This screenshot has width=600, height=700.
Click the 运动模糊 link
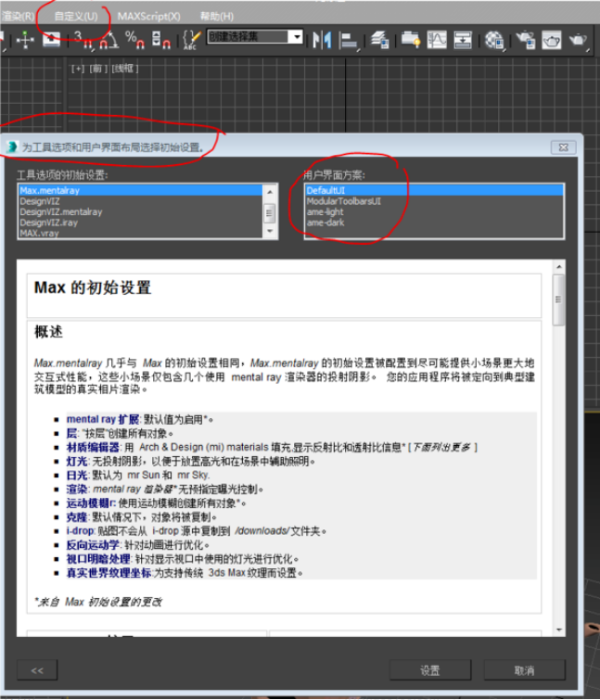tap(91, 503)
